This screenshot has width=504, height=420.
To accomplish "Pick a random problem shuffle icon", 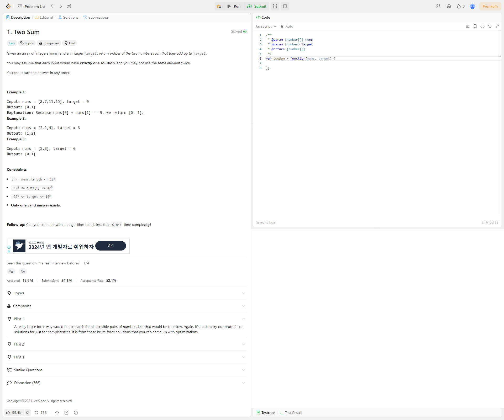I will pos(69,6).
